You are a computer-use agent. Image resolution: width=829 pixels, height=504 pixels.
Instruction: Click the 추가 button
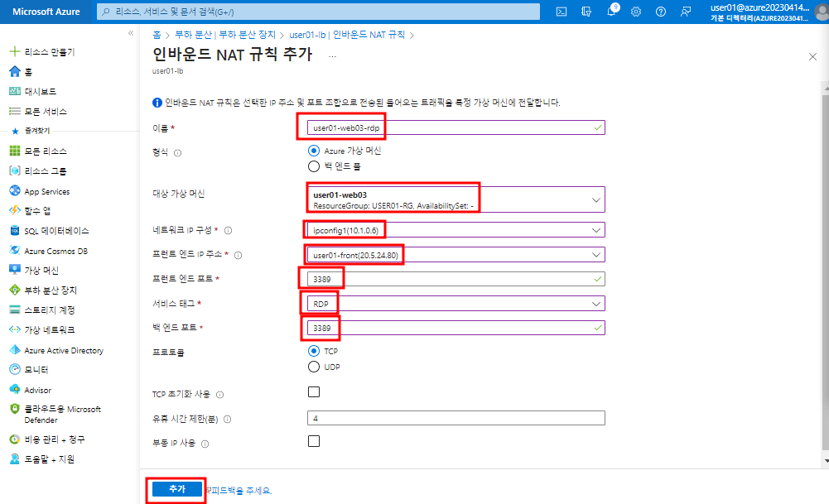177,489
